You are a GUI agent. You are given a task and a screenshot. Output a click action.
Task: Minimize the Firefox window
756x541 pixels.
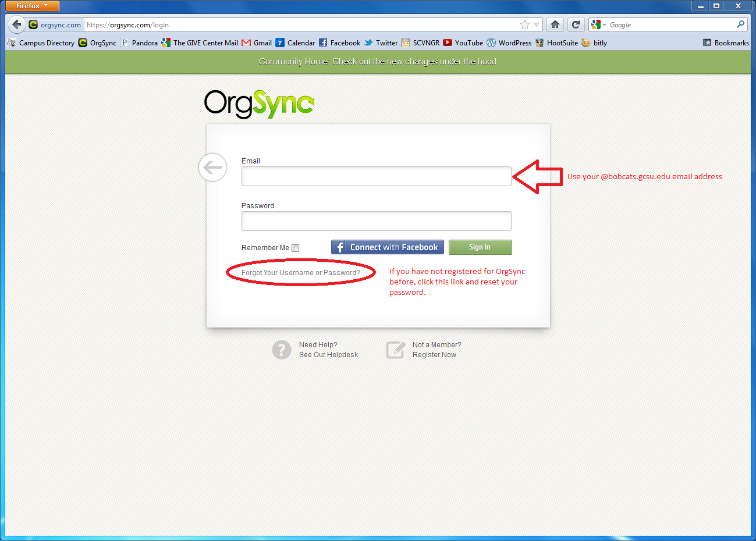[x=701, y=6]
